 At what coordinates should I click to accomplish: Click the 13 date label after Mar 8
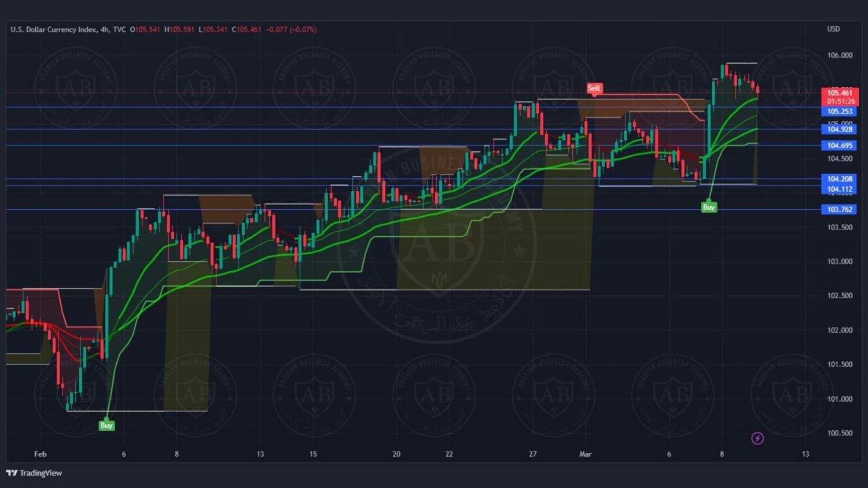coord(806,454)
